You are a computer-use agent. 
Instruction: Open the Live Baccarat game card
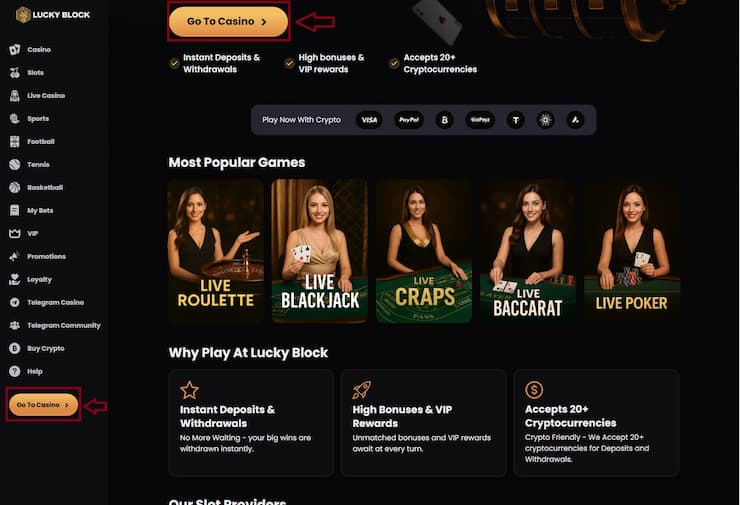click(528, 251)
